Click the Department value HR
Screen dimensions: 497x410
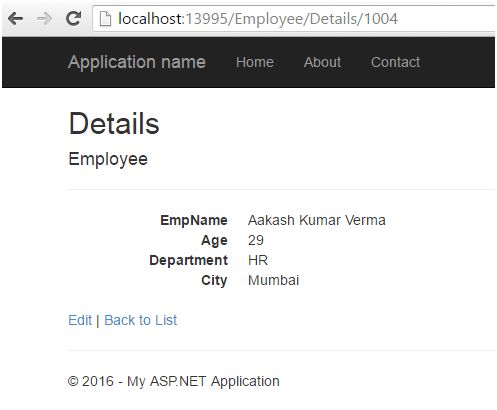(258, 260)
